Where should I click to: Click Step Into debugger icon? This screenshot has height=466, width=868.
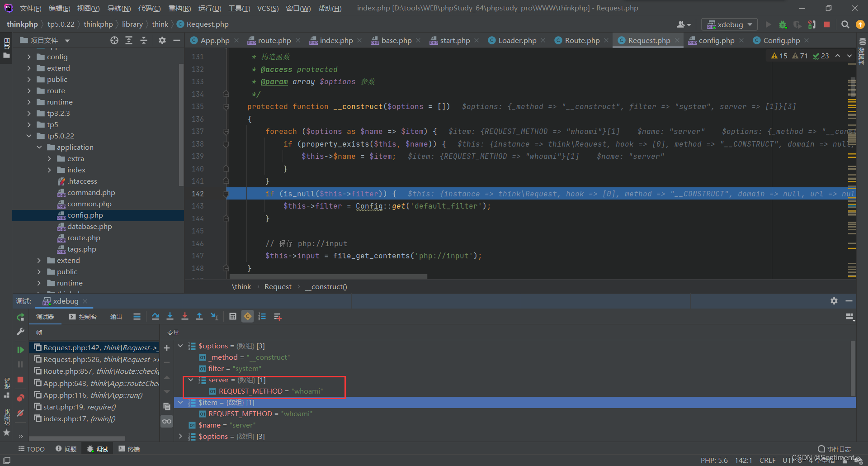point(170,317)
